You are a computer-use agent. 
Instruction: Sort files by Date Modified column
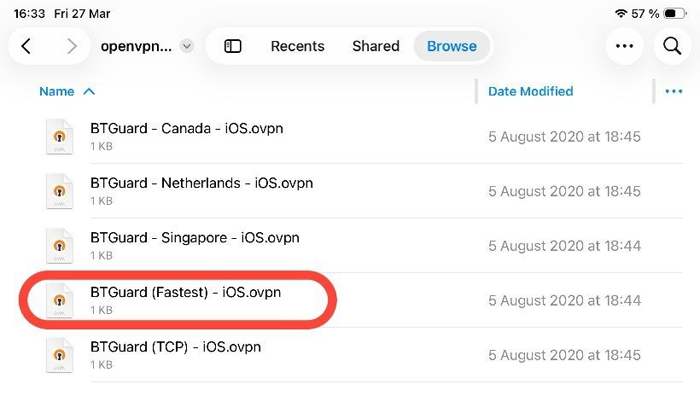[x=530, y=92]
